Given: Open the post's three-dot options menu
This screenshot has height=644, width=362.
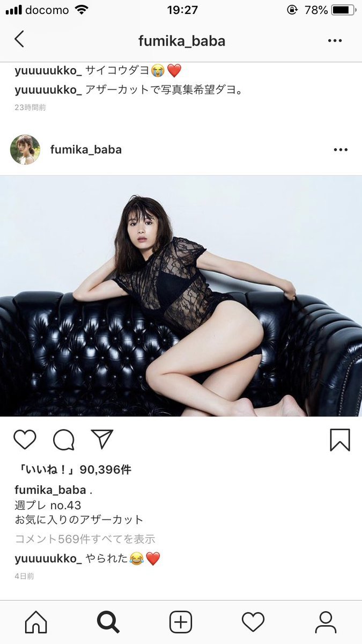Looking at the screenshot, I should [341, 150].
